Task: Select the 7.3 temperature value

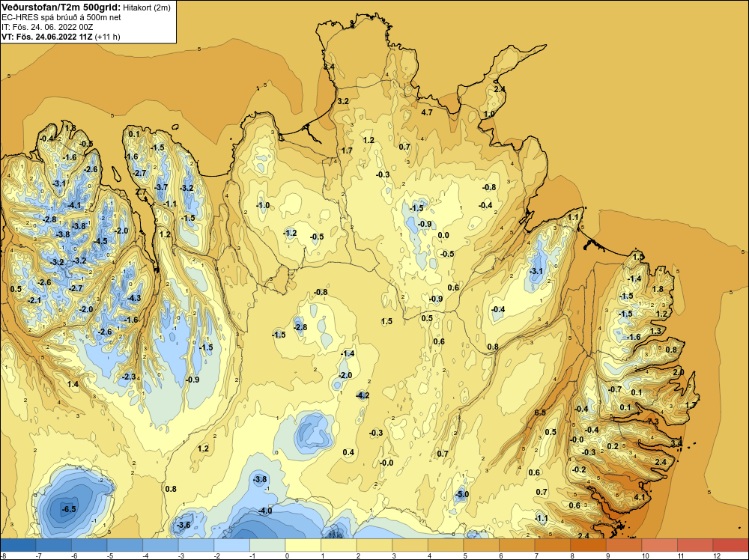Action: (x=653, y=421)
